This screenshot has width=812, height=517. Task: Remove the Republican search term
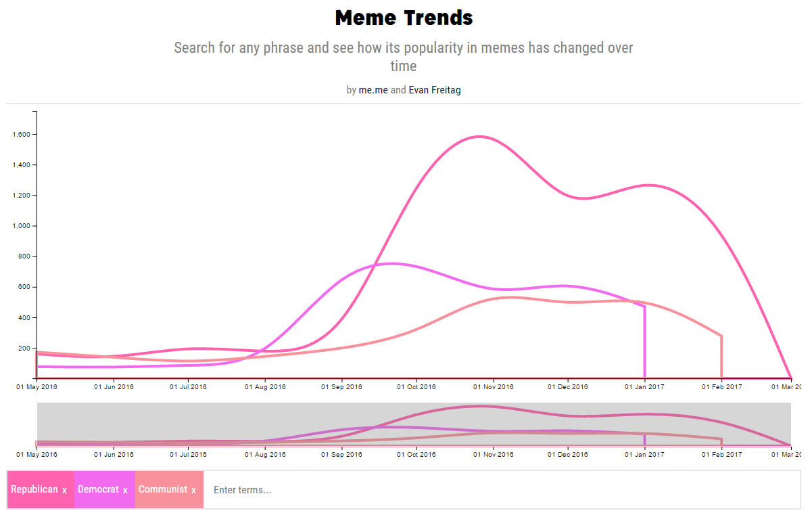click(x=65, y=489)
